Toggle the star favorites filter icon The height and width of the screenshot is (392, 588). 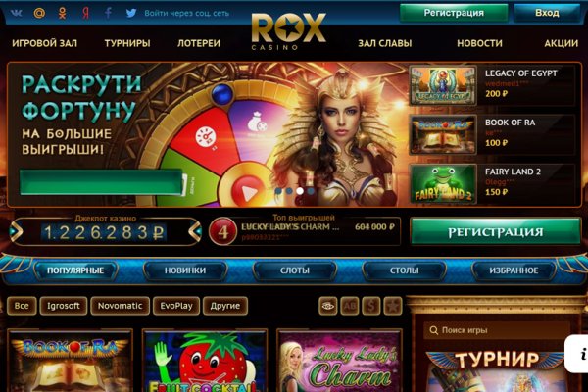click(393, 306)
